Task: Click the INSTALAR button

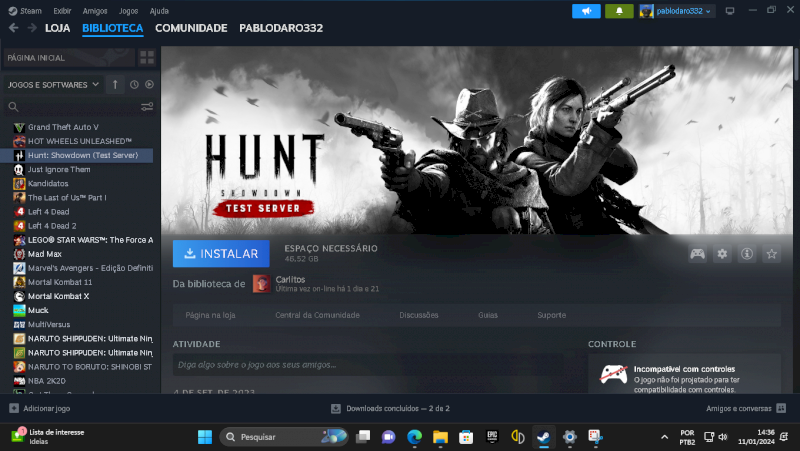Action: [221, 254]
